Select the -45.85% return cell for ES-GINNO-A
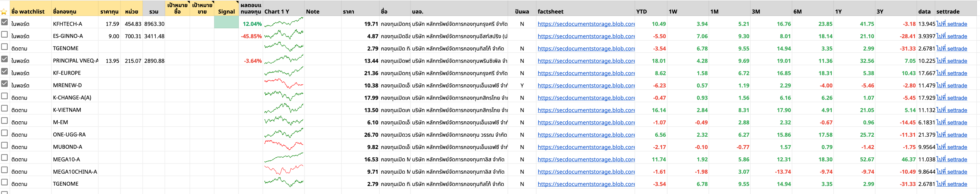This screenshot has width=980, height=194. pyautogui.click(x=251, y=36)
